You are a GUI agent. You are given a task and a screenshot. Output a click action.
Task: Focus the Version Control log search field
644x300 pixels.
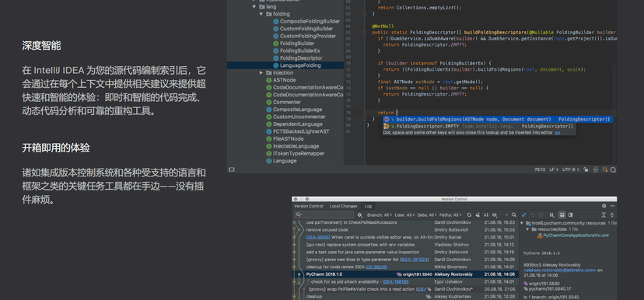pyautogui.click(x=324, y=215)
